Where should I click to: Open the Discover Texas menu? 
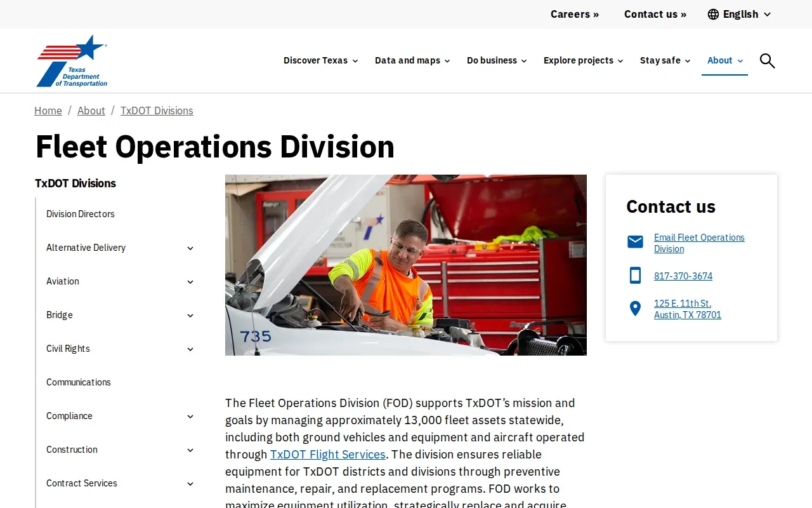tap(320, 60)
